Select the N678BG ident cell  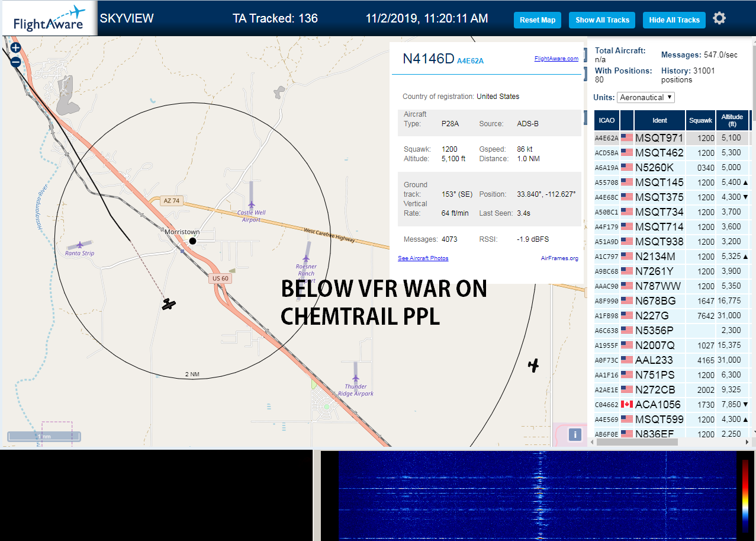click(660, 301)
